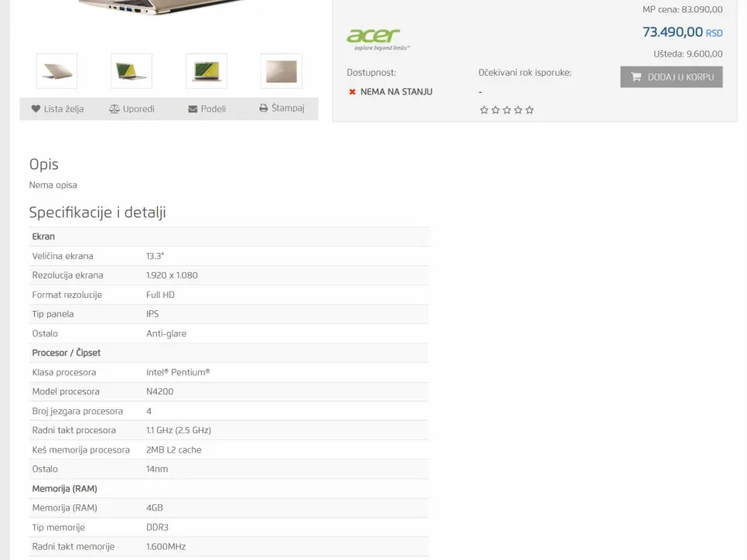Click the Ekran section header in specifications
This screenshot has width=747, height=560.
pos(43,237)
